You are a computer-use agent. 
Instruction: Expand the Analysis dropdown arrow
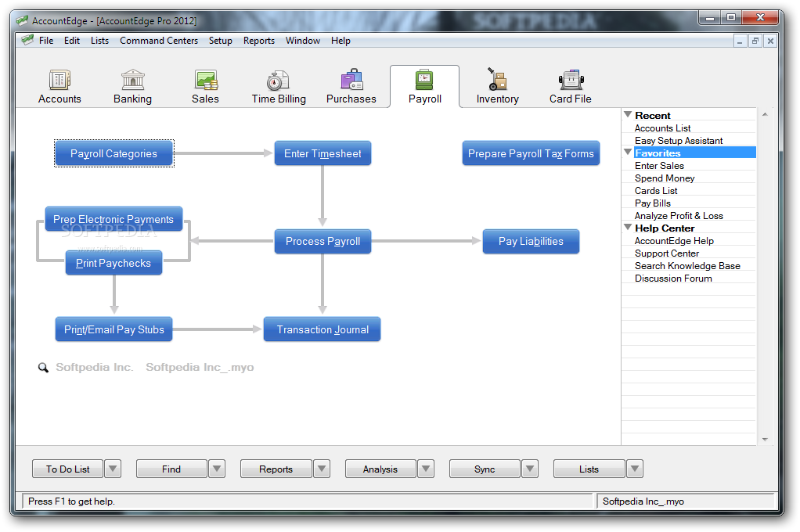point(426,469)
